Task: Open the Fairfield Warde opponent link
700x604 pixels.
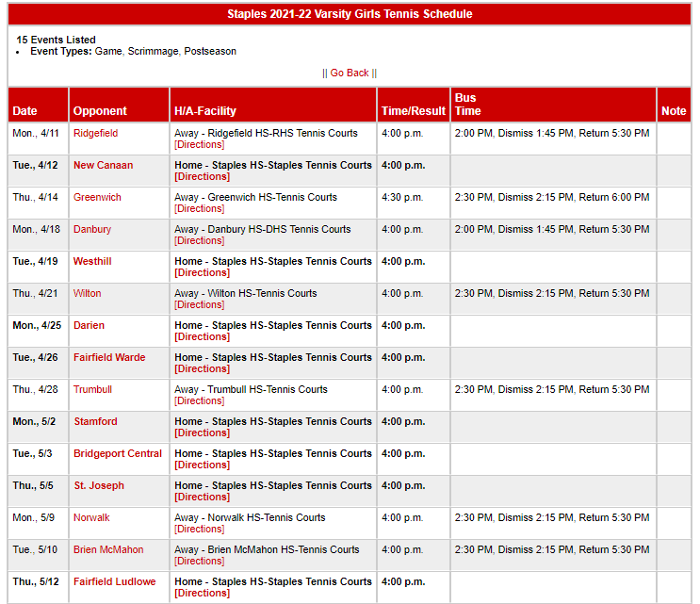Action: click(109, 358)
